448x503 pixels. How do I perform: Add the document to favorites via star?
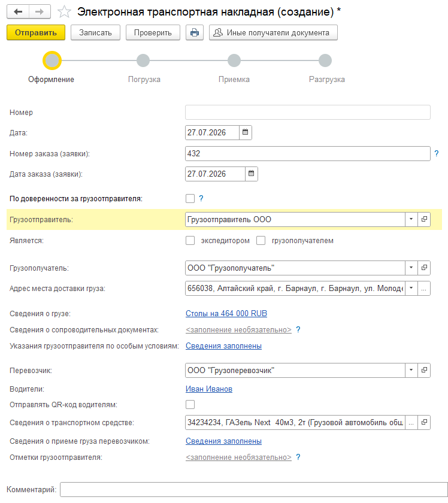coord(64,12)
